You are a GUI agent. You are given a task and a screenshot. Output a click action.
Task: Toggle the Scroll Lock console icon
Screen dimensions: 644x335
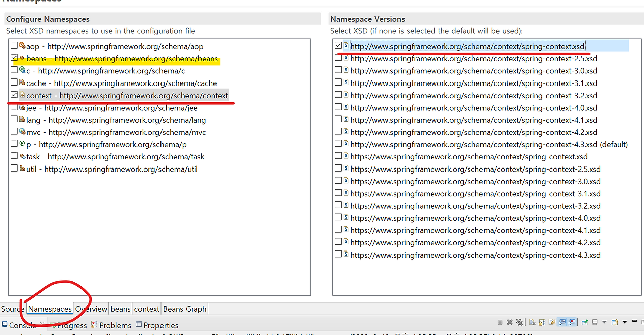tap(542, 322)
